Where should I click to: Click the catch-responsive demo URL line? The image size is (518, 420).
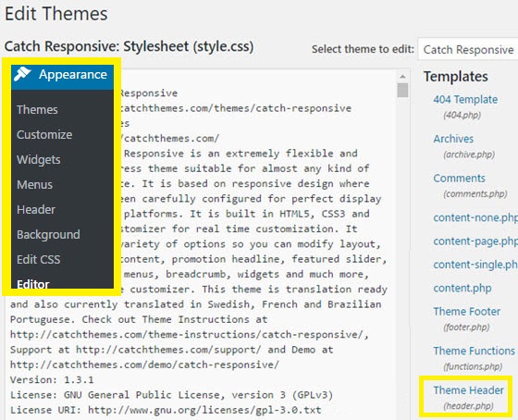click(x=144, y=364)
